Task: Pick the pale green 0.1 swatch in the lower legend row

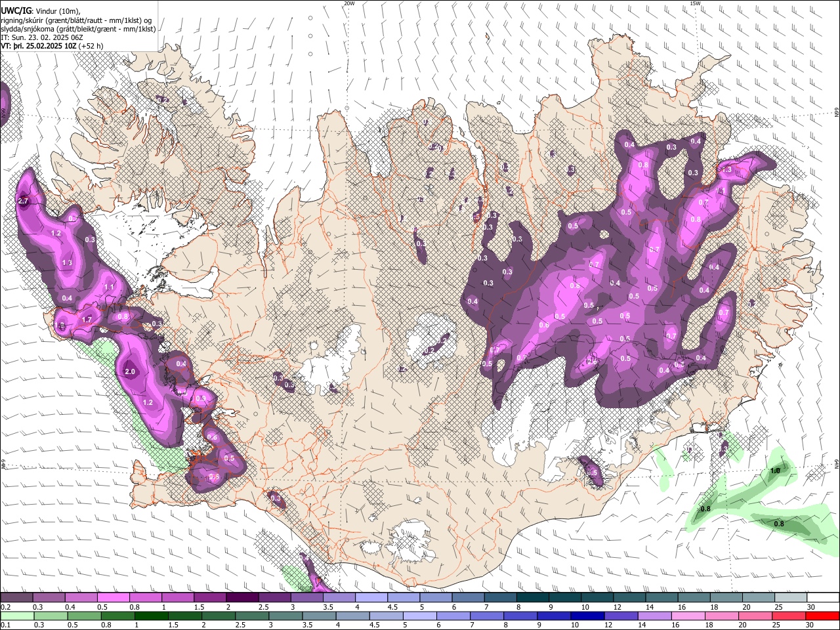Action: click(x=16, y=616)
